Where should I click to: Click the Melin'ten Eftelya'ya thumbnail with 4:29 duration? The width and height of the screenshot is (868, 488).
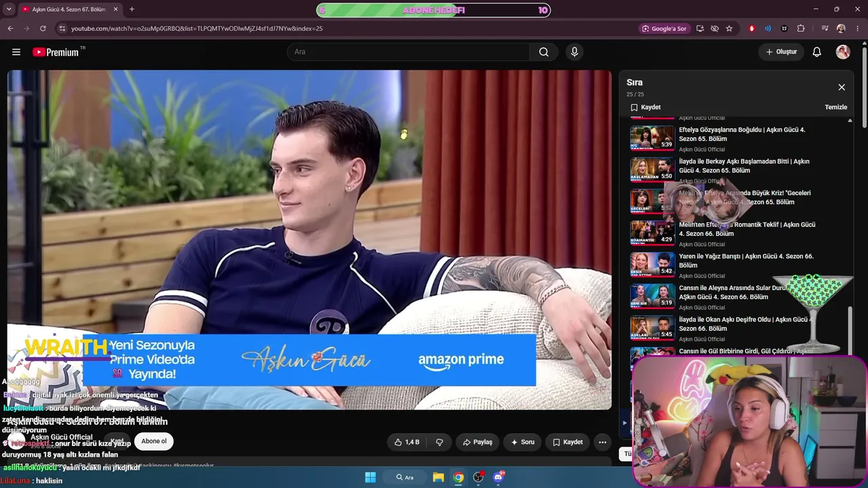(x=652, y=233)
